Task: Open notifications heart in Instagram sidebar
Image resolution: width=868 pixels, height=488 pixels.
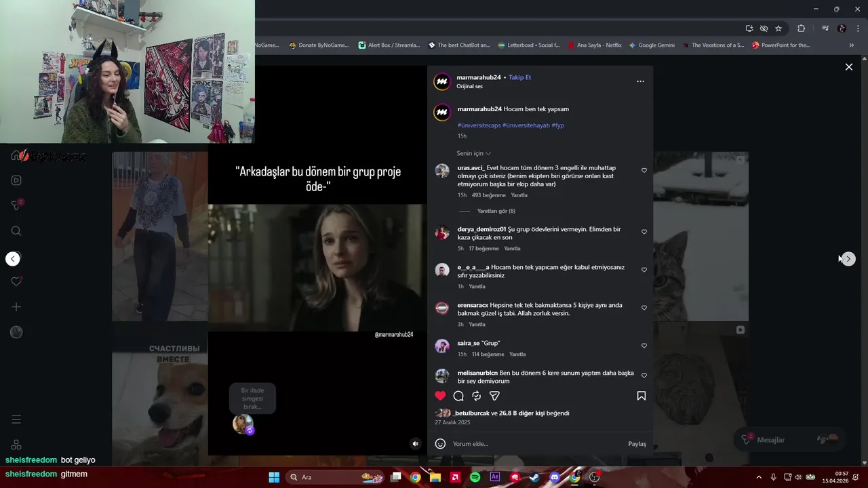Action: pos(16,281)
